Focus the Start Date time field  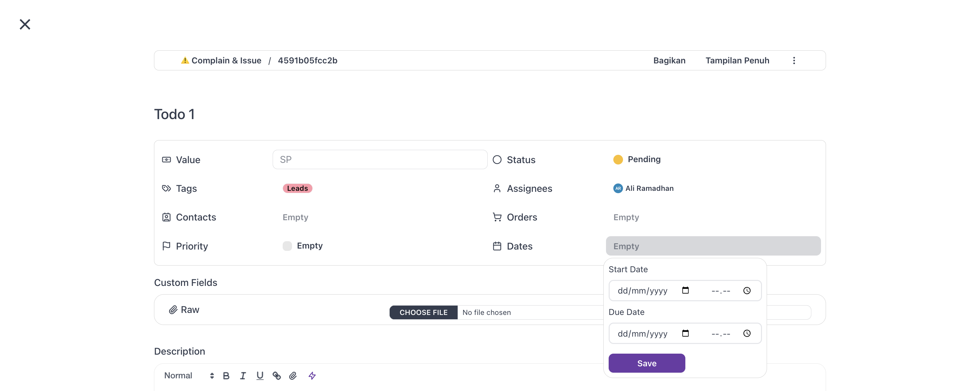click(721, 291)
